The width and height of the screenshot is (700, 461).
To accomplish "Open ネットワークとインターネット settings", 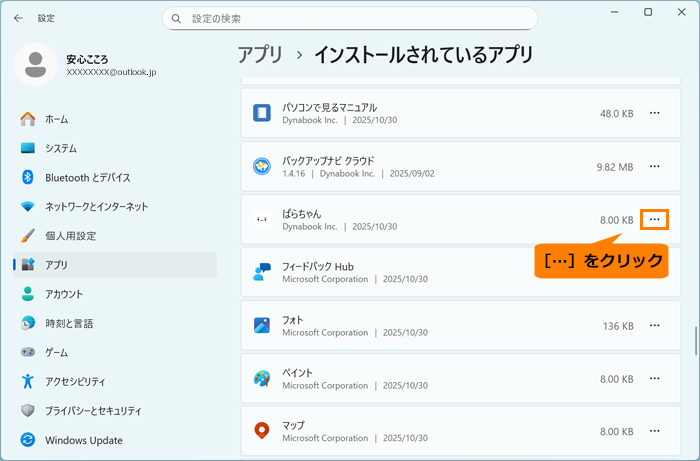I will click(115, 207).
